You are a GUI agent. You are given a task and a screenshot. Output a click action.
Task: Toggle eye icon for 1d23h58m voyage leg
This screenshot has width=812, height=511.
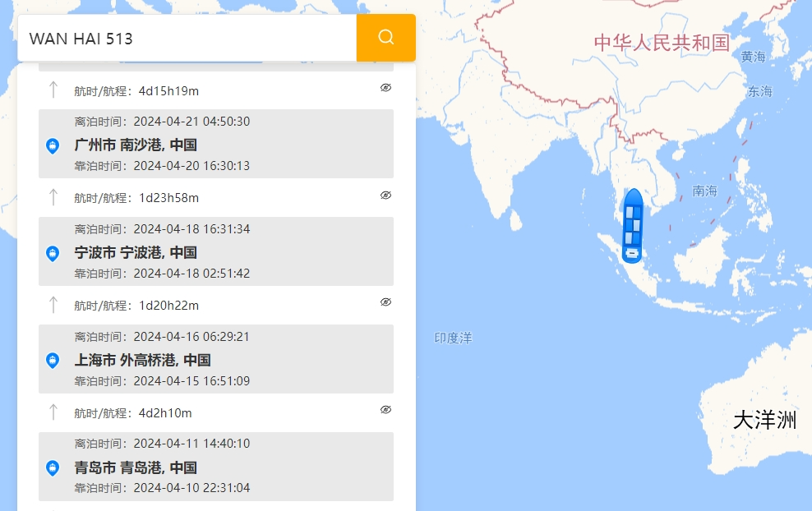[x=385, y=196]
